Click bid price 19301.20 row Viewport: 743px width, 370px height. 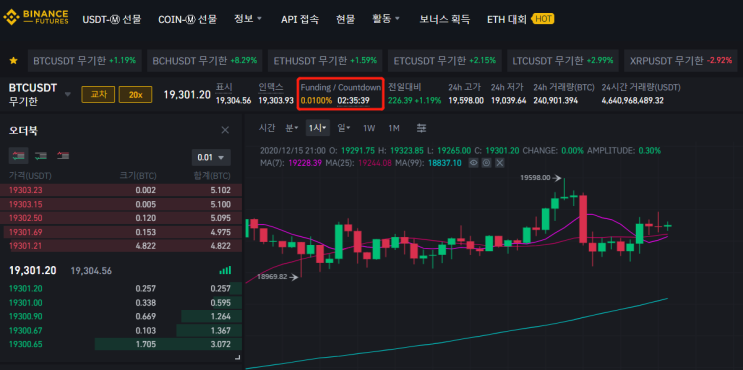coord(121,288)
